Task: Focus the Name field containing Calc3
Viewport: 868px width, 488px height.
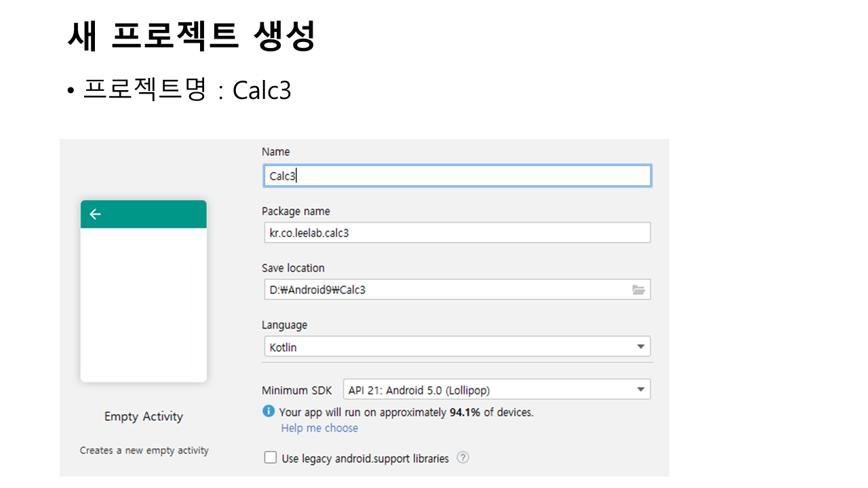Action: point(456,176)
